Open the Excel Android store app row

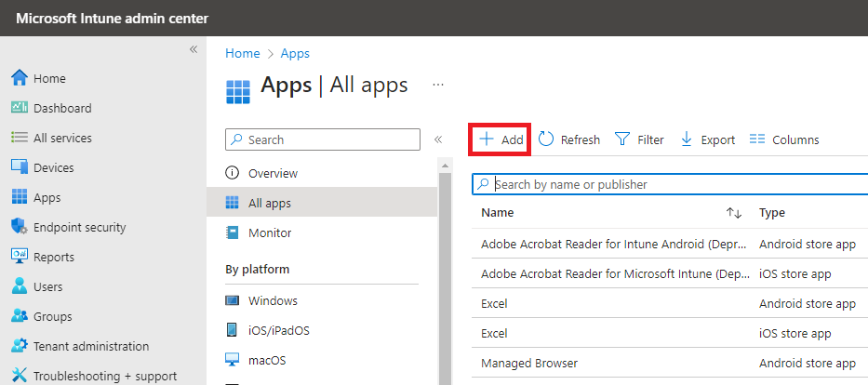pyautogui.click(x=670, y=304)
